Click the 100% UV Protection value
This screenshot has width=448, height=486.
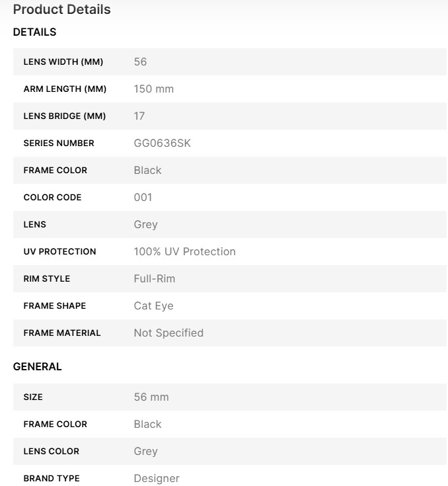(184, 251)
